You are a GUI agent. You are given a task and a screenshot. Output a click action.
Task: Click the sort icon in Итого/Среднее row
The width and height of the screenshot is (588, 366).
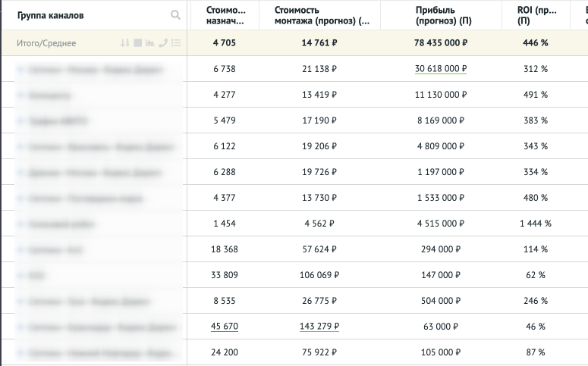[125, 43]
